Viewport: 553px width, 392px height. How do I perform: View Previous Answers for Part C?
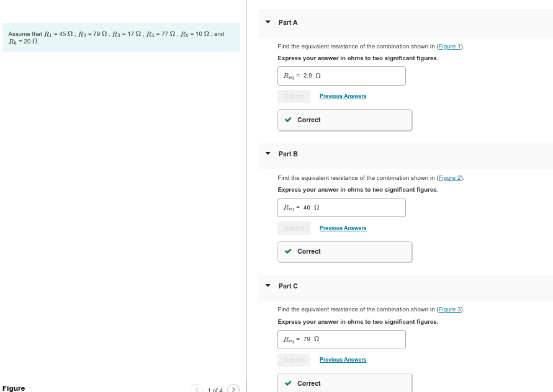coord(343,360)
